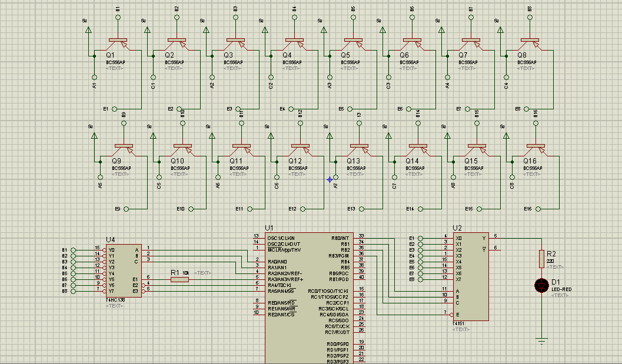Select the D1 red LED symbol
Image resolution: width=622 pixels, height=364 pixels.
[541, 285]
